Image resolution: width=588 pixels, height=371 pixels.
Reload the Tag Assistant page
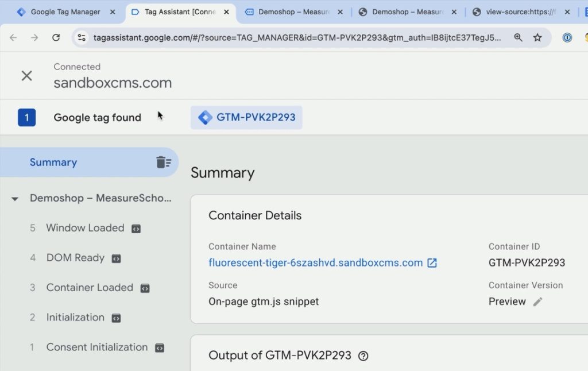click(x=56, y=37)
